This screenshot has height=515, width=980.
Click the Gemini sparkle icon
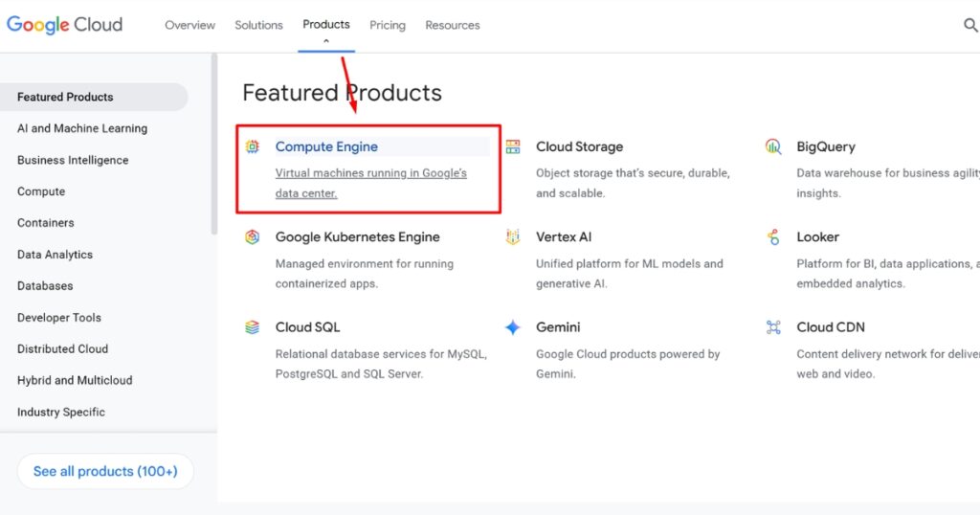click(x=513, y=327)
